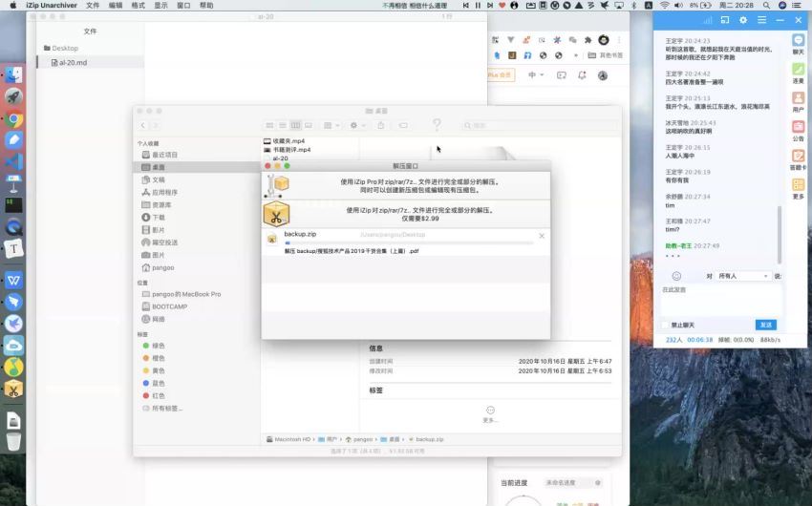The image size is (812, 506).
Task: Expand the Desktop folder in editor sidebar
Action: [61, 48]
